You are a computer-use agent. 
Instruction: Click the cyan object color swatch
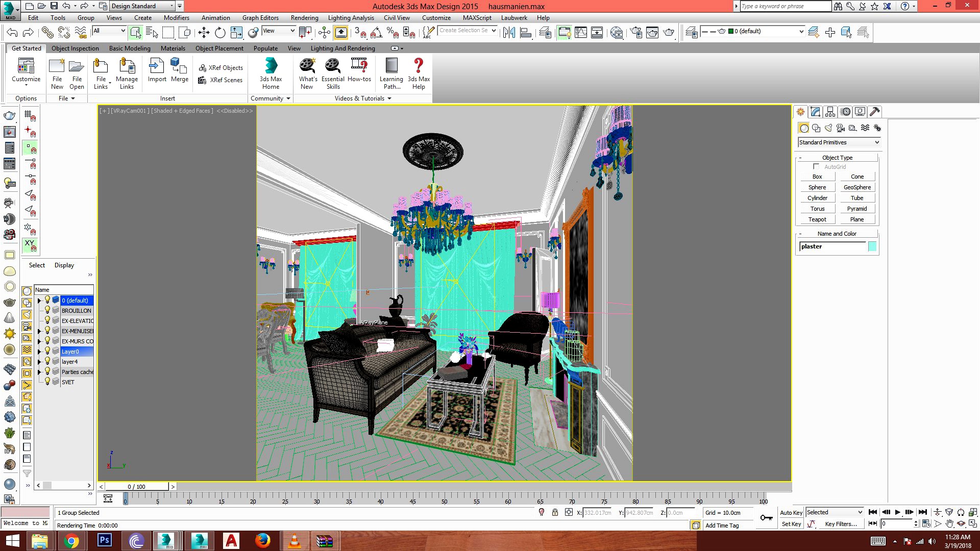point(872,247)
